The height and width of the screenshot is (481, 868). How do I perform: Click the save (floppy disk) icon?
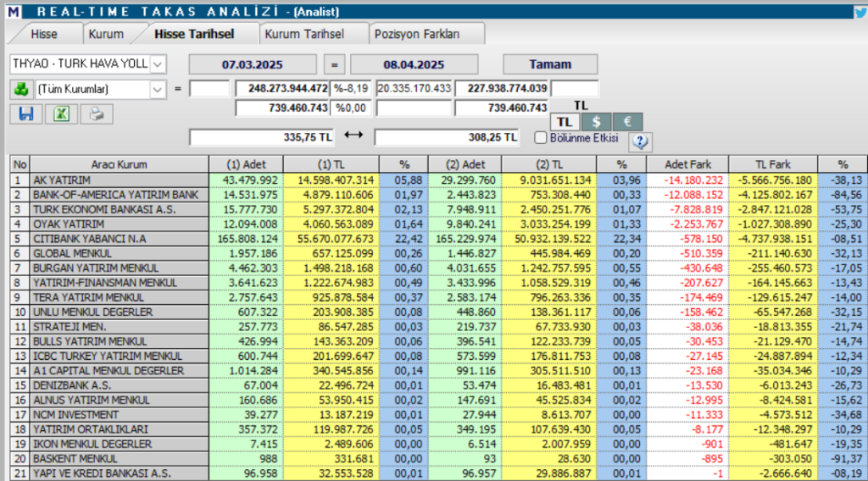click(x=25, y=113)
